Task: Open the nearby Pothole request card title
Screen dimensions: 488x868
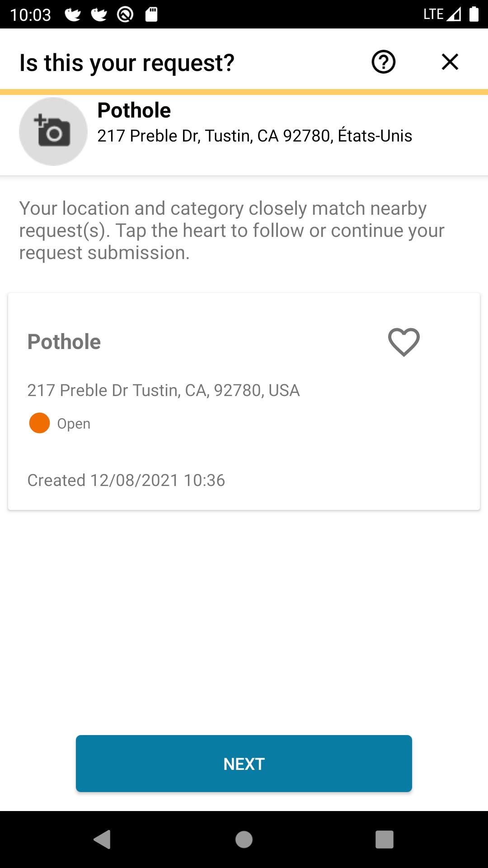Action: pyautogui.click(x=64, y=342)
